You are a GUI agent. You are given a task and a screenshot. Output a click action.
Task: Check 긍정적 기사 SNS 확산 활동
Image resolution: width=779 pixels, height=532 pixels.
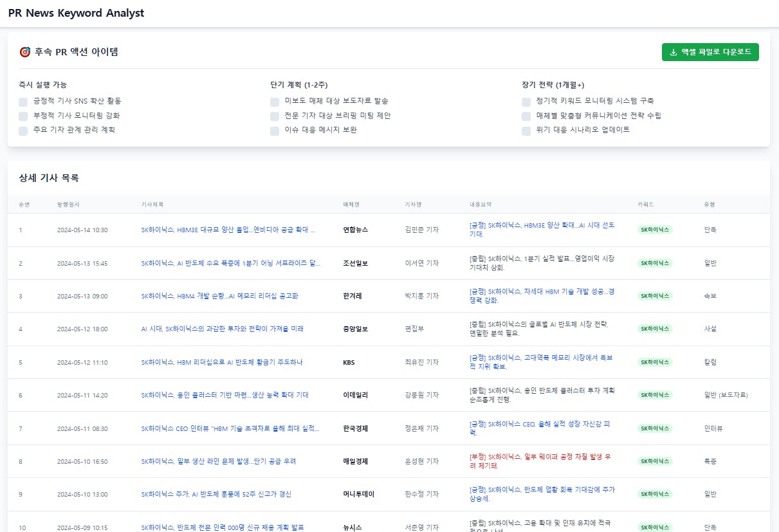[x=23, y=102]
